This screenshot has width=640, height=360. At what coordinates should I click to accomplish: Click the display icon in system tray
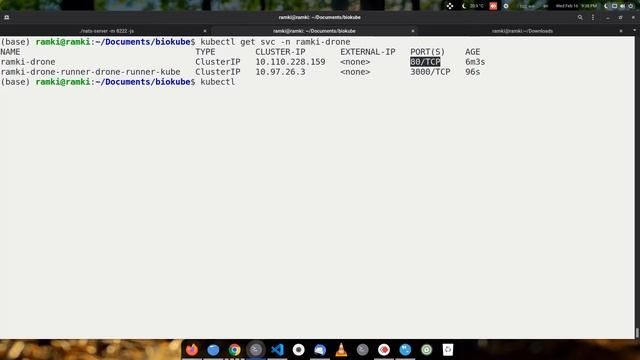[x=614, y=6]
